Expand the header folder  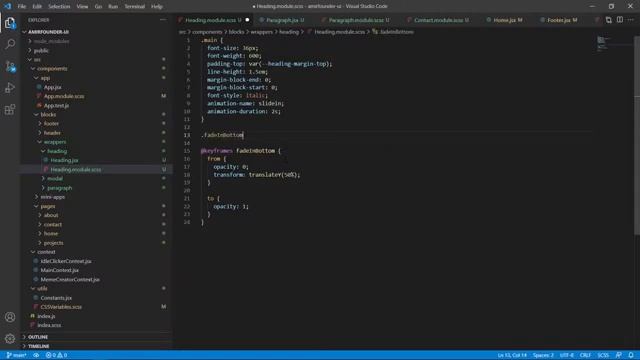pos(52,133)
